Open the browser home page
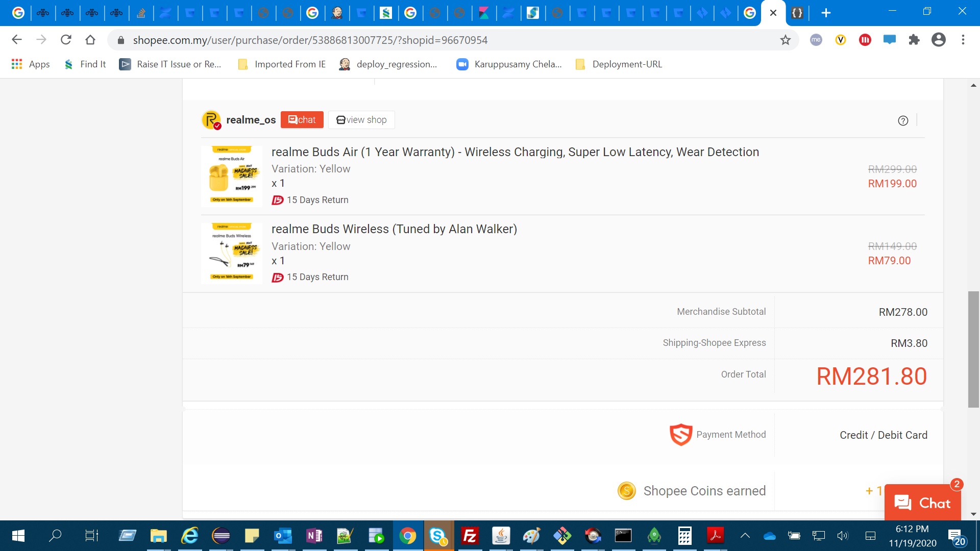 pyautogui.click(x=90, y=40)
